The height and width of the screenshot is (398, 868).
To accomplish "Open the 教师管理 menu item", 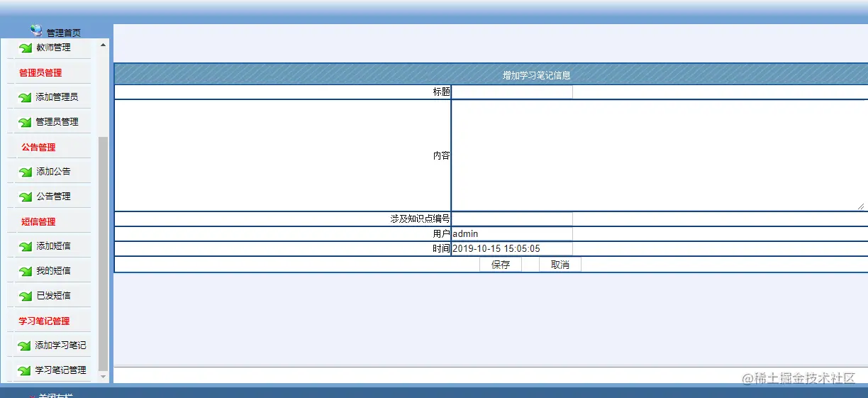I will tap(54, 48).
